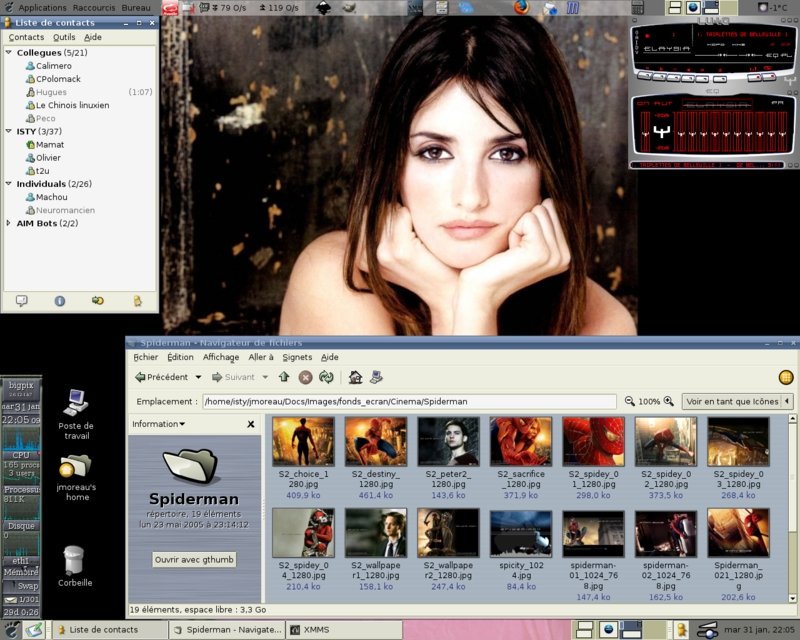Click the XMMS eject button
The image size is (800, 640).
coord(720,79)
